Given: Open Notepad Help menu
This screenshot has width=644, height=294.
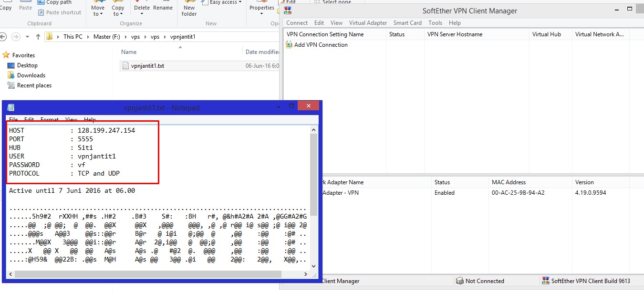Looking at the screenshot, I should pyautogui.click(x=90, y=120).
